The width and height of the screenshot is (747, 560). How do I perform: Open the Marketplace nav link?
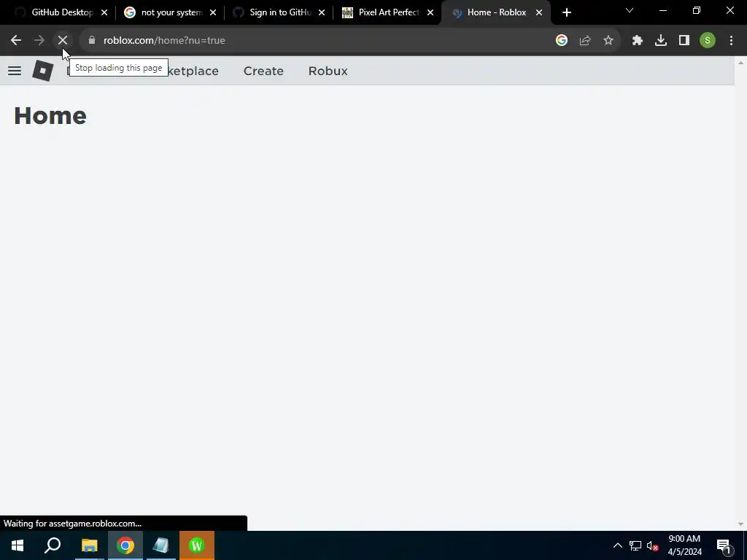click(x=193, y=71)
